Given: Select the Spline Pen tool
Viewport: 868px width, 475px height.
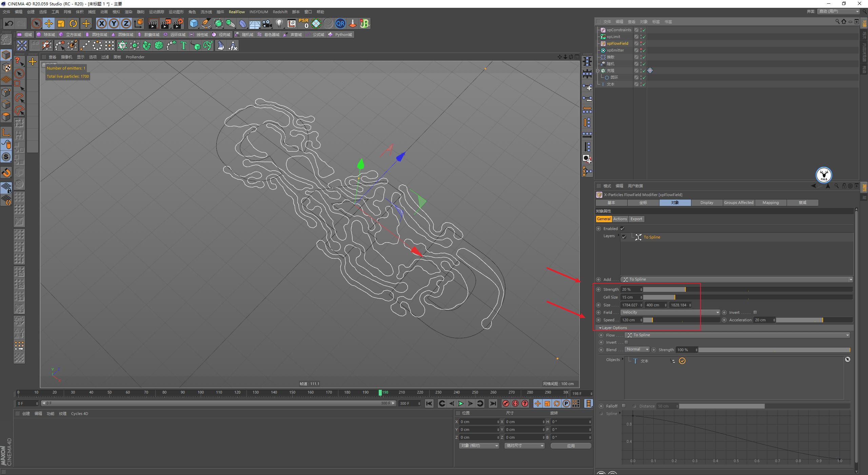Looking at the screenshot, I should pyautogui.click(x=206, y=23).
